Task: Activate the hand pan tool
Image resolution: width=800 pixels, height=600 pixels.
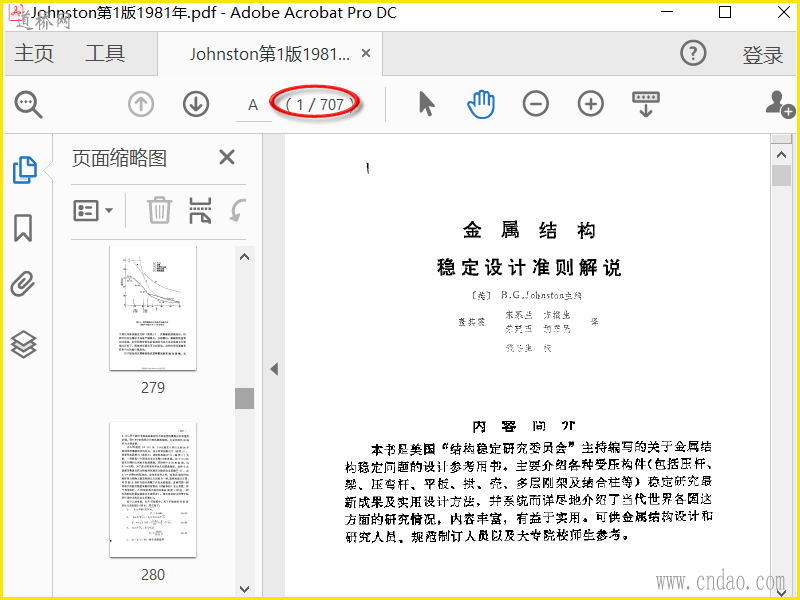Action: click(x=481, y=104)
